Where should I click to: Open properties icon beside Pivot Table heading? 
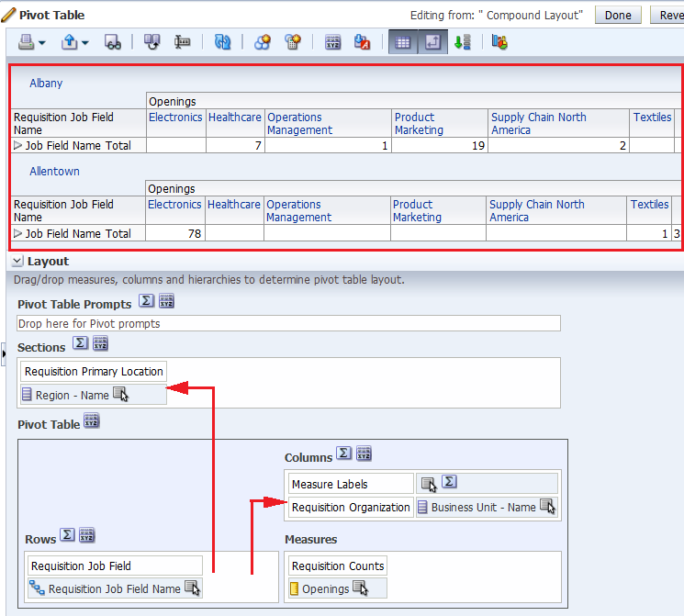[x=91, y=421]
